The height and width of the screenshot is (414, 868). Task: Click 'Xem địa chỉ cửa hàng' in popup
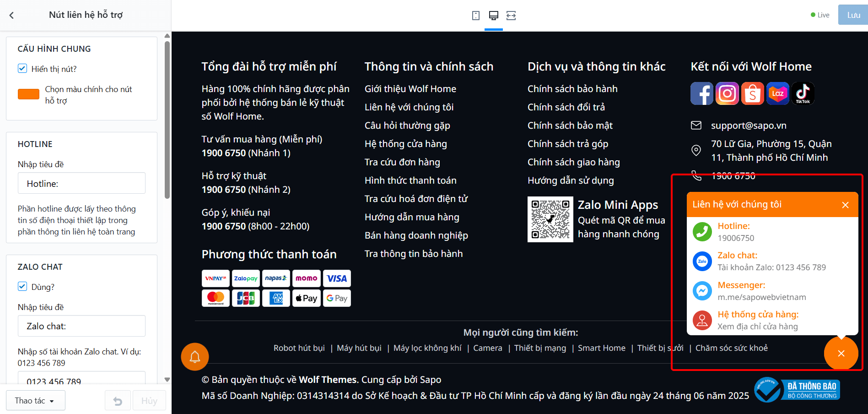pos(758,327)
